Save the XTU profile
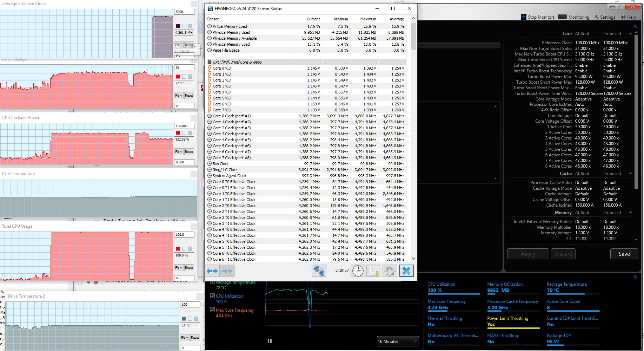This screenshot has width=644, height=351. coord(624,254)
